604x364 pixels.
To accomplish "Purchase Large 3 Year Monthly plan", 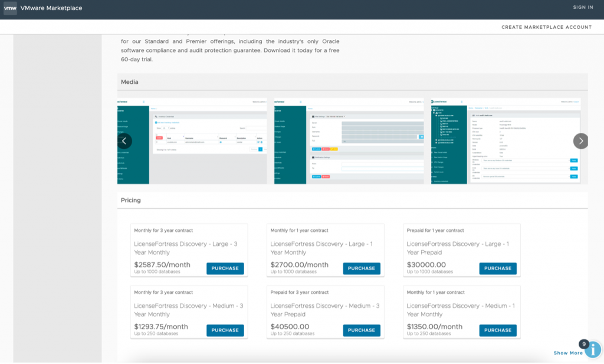I will [x=225, y=268].
